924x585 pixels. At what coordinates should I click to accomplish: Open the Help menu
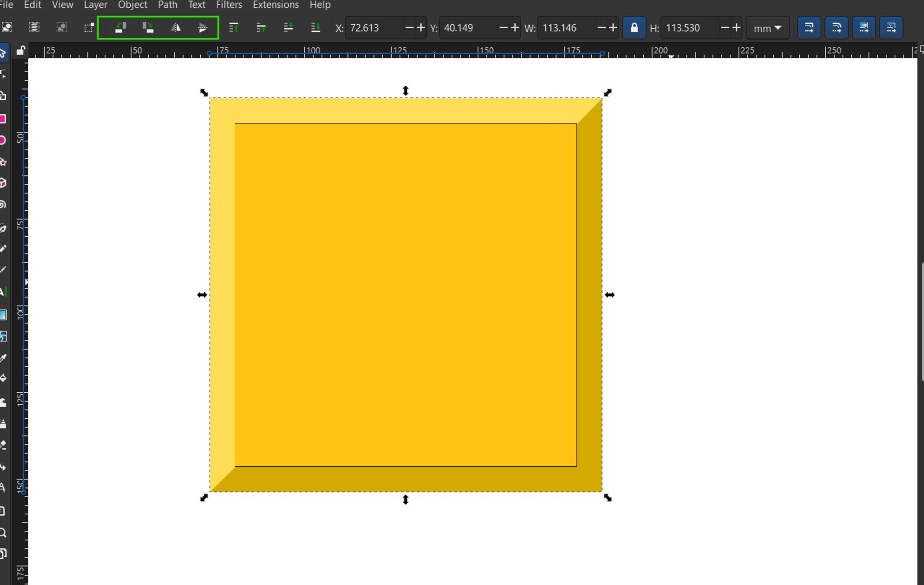click(320, 5)
